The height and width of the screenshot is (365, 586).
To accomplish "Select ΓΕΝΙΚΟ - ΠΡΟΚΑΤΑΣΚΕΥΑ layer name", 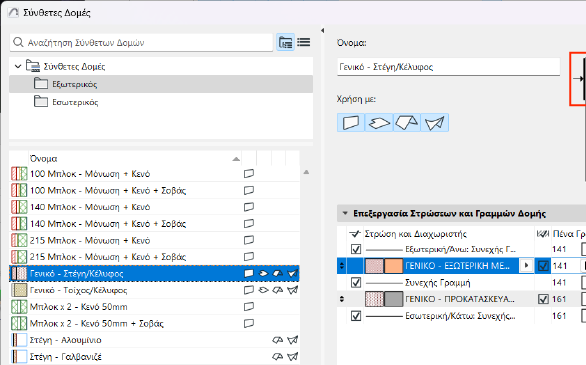I will 460,299.
